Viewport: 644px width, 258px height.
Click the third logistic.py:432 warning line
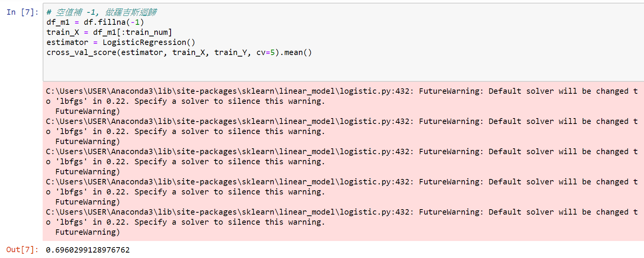(x=342, y=152)
